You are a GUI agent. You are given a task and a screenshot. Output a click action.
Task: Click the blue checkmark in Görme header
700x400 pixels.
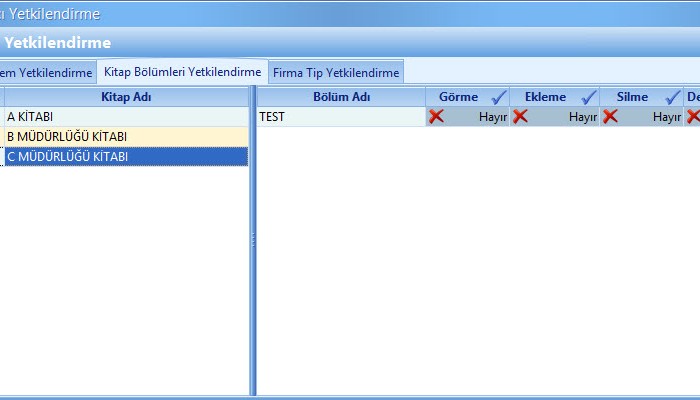click(499, 97)
